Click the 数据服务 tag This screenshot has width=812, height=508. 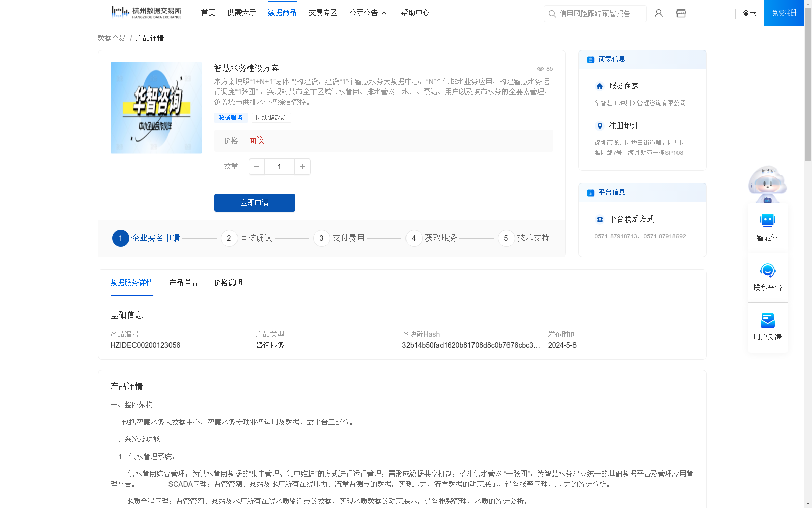pos(230,118)
